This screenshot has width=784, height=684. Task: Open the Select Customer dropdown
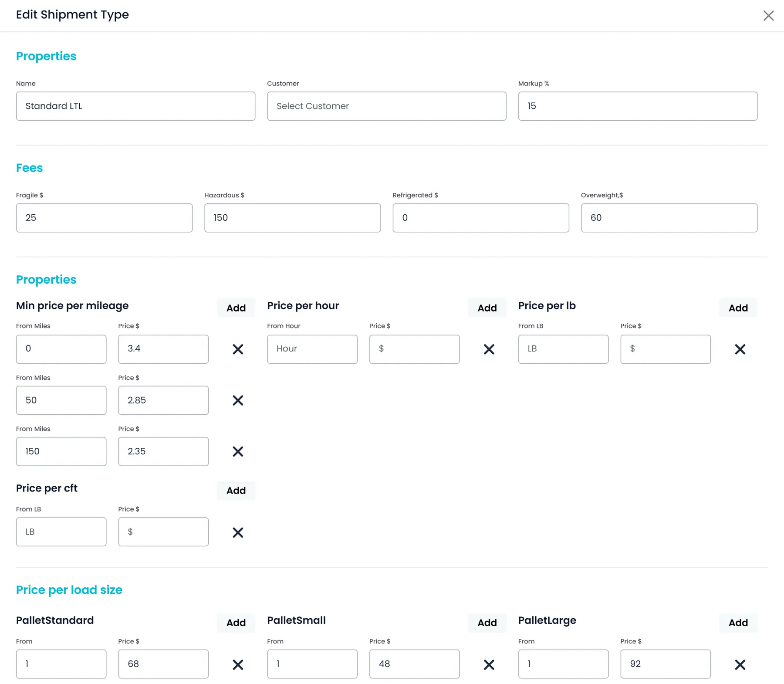point(387,106)
